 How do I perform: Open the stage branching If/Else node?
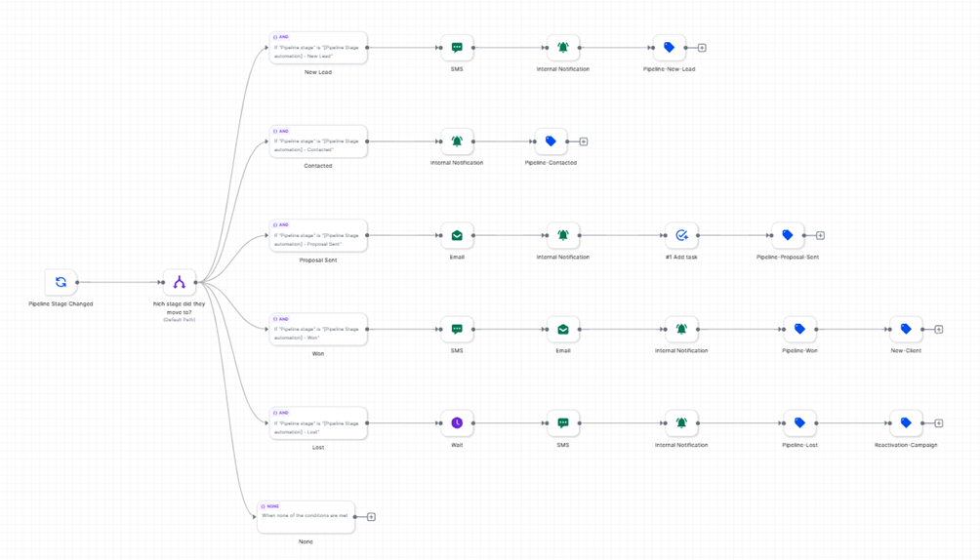180,283
